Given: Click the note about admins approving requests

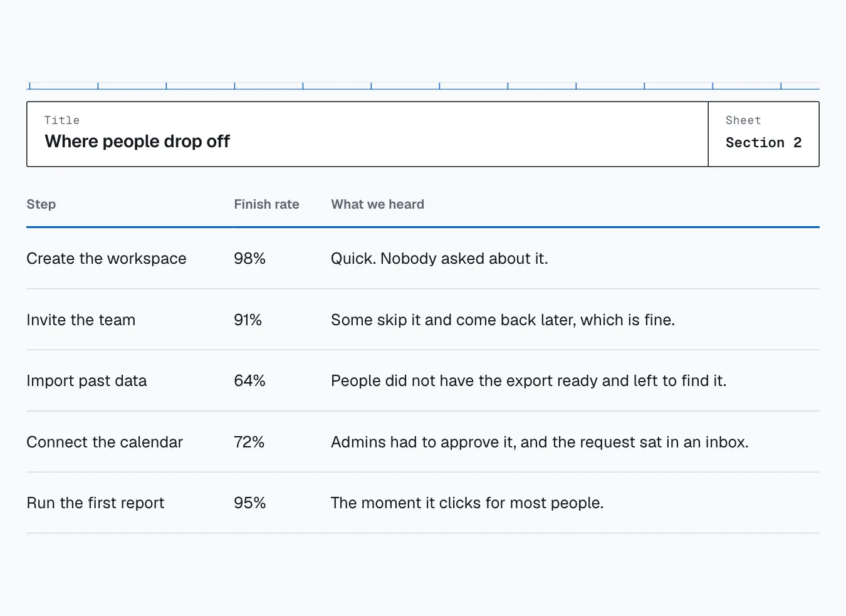Looking at the screenshot, I should pos(540,442).
